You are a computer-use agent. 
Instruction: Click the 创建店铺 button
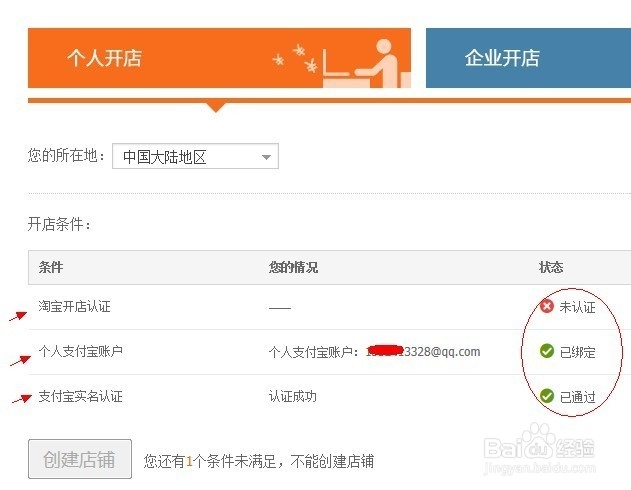tap(80, 459)
